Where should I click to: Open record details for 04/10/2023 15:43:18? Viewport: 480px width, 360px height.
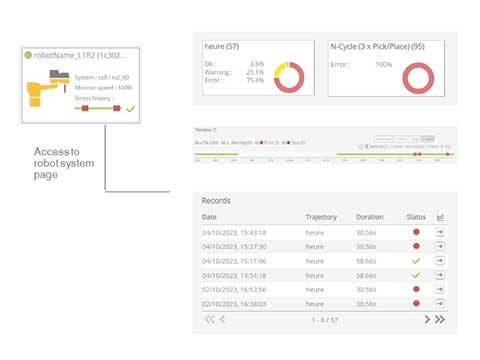click(440, 232)
